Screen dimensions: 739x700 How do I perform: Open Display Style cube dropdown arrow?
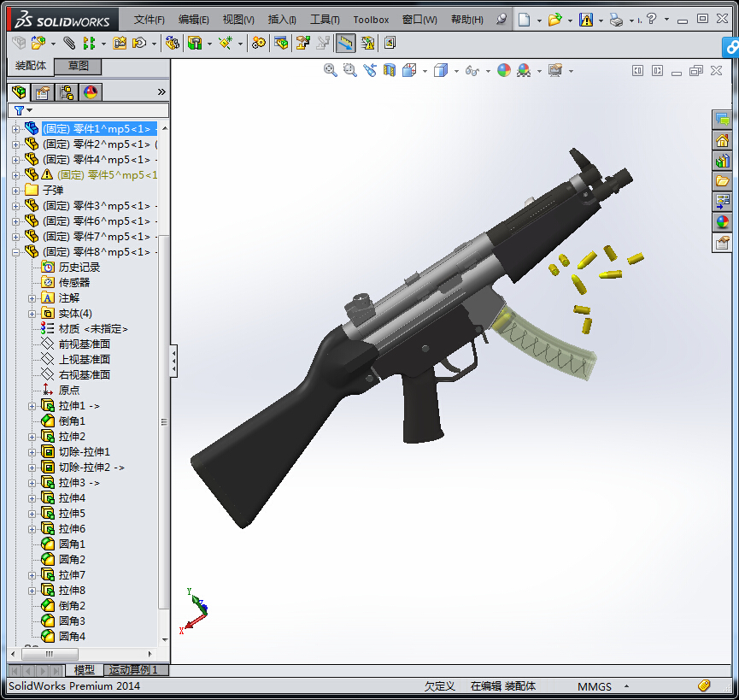(456, 71)
